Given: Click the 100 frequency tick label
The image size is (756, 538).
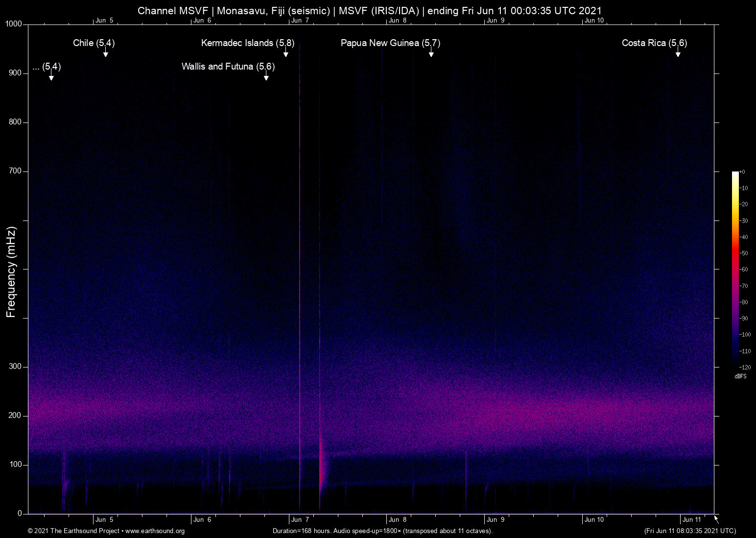Looking at the screenshot, I should pos(15,465).
